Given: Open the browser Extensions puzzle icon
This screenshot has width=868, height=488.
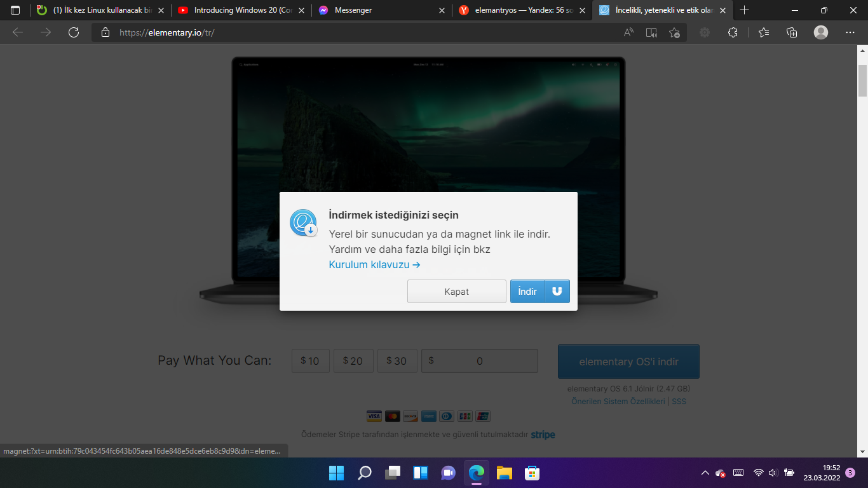Looking at the screenshot, I should [733, 32].
